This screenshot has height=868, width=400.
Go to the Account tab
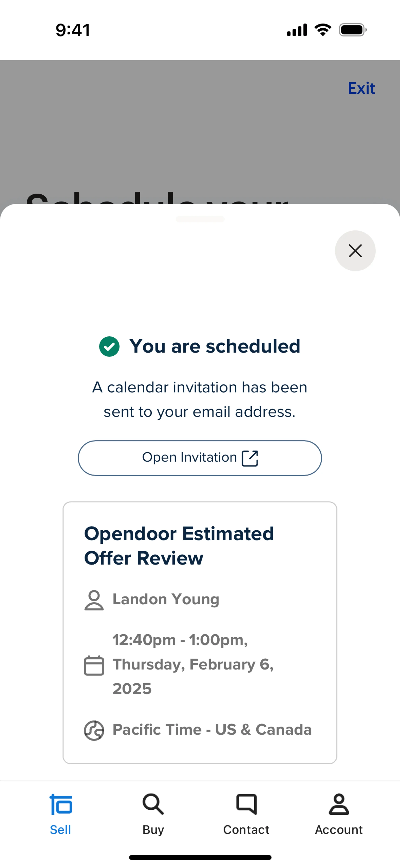[339, 814]
